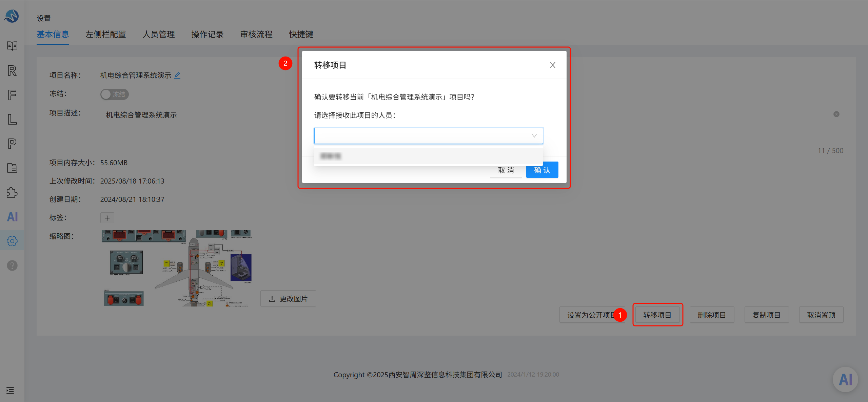Click the 转移项目 button
This screenshot has width=868, height=402.
657,315
